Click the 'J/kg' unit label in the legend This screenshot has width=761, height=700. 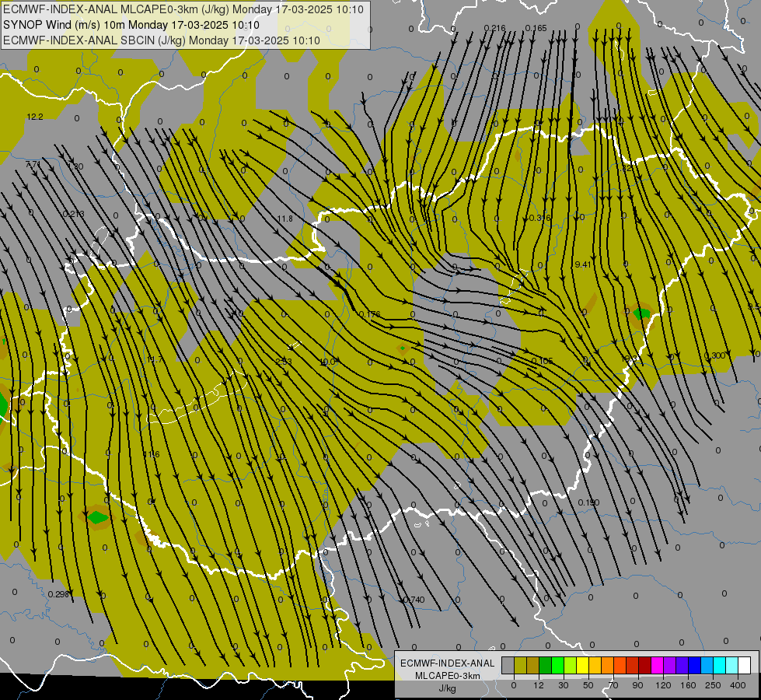coord(447,688)
